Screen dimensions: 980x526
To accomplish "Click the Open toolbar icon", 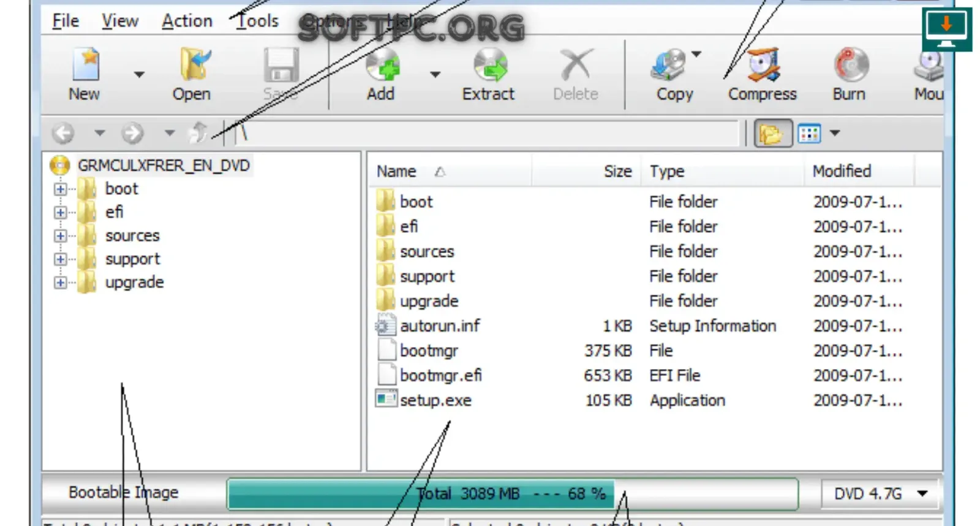I will coord(195,65).
